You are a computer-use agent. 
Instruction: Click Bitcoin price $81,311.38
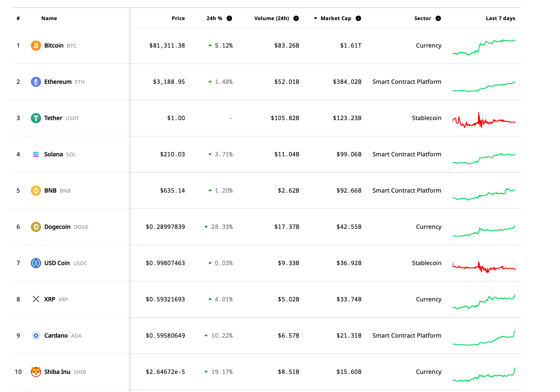(x=167, y=46)
